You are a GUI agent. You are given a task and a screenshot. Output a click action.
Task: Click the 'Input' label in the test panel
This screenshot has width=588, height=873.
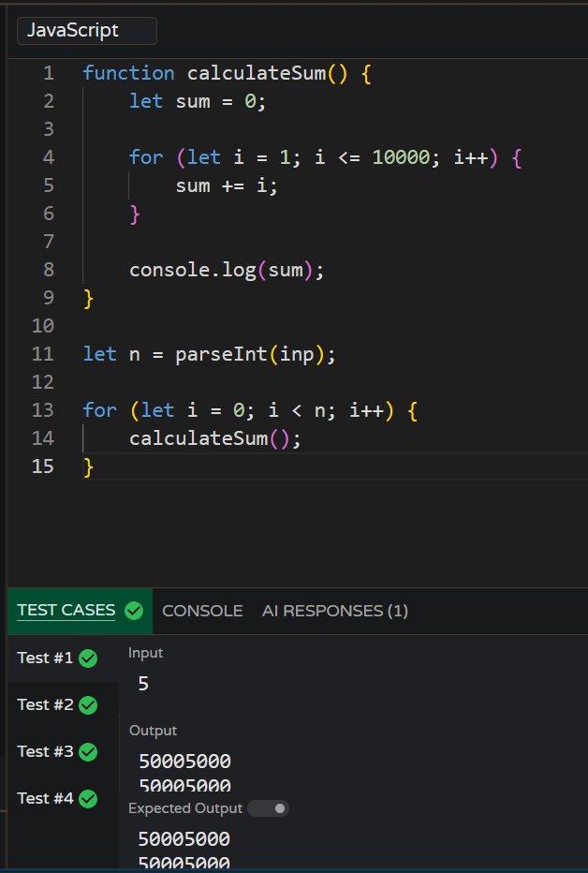[146, 653]
